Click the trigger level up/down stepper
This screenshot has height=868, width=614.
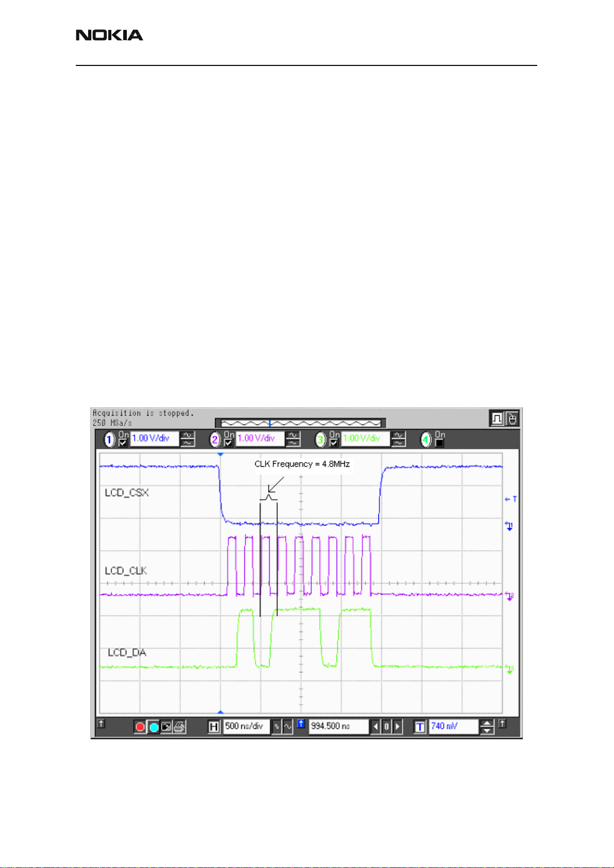coord(487,727)
